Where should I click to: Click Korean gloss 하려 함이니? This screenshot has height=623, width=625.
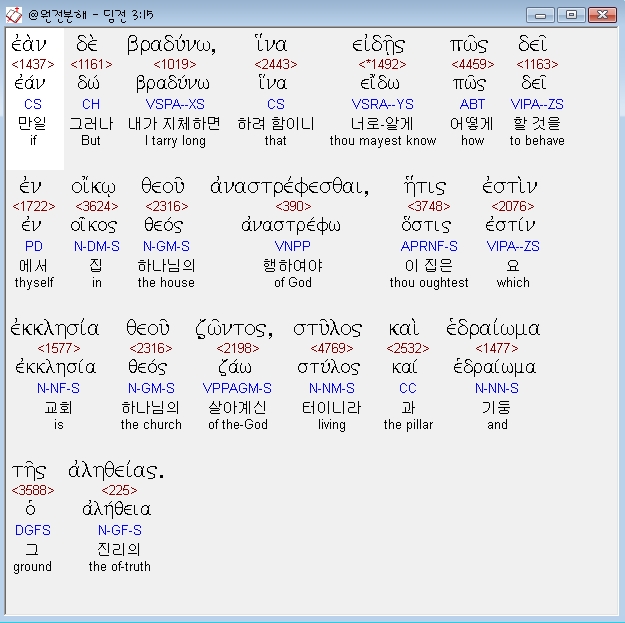tap(276, 124)
